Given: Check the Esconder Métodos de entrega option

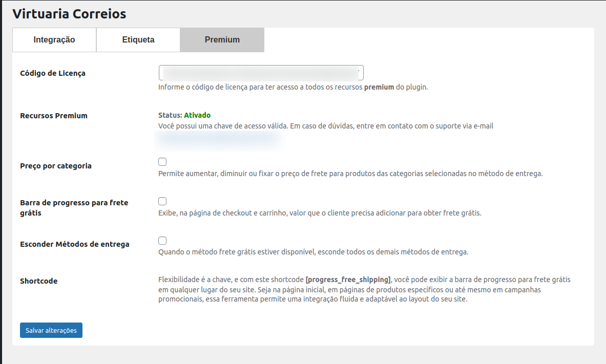Looking at the screenshot, I should pyautogui.click(x=162, y=241).
